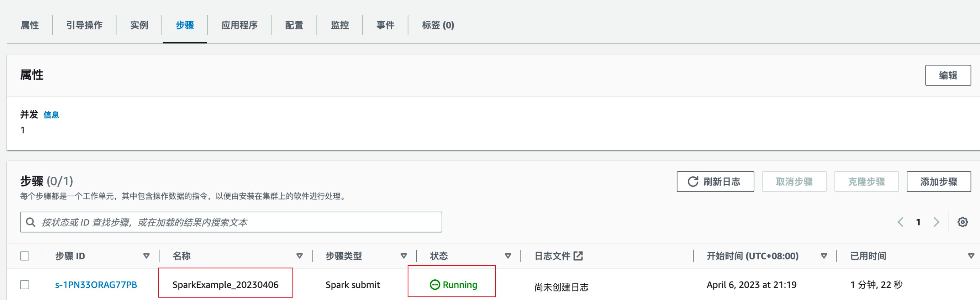The width and height of the screenshot is (980, 300).
Task: Click the green Running status icon
Action: click(434, 285)
